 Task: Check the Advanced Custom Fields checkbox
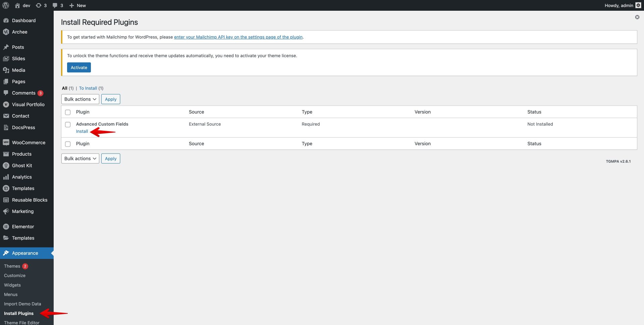pyautogui.click(x=68, y=124)
